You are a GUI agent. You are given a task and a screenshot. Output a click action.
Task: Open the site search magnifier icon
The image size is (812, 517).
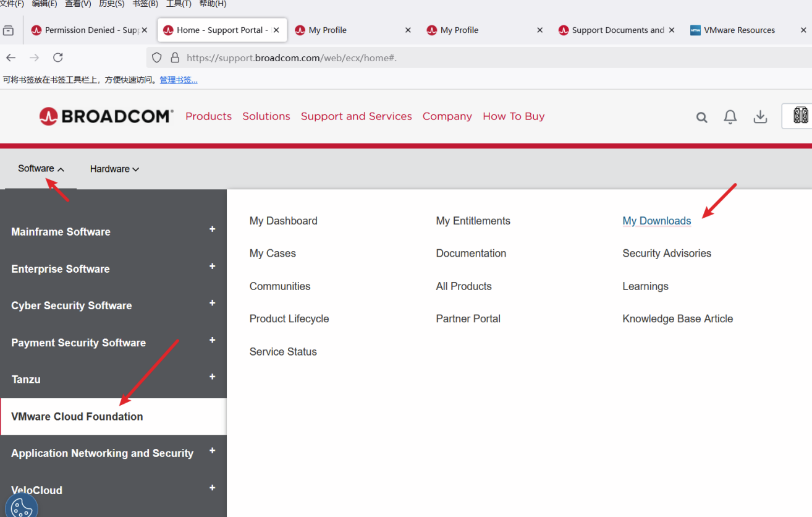click(x=701, y=117)
